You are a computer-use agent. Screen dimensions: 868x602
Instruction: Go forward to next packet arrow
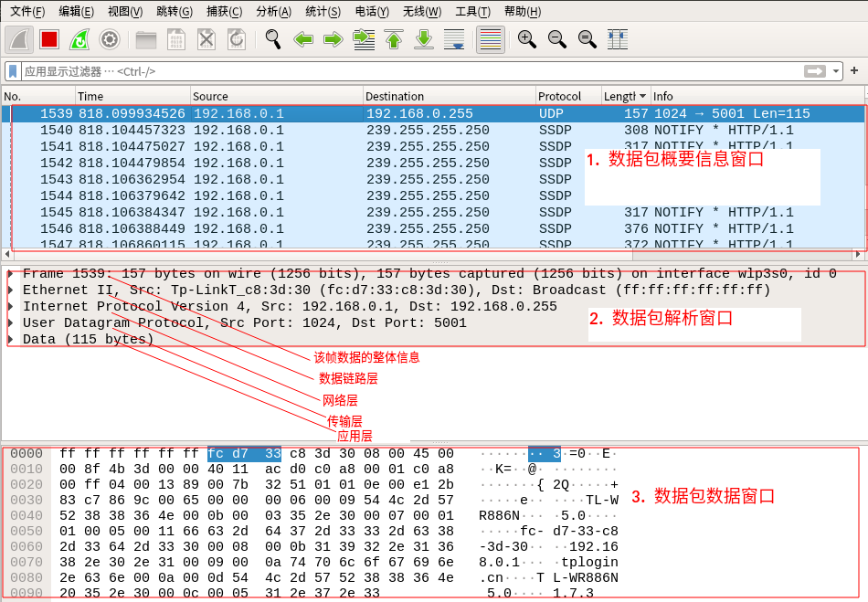click(333, 40)
